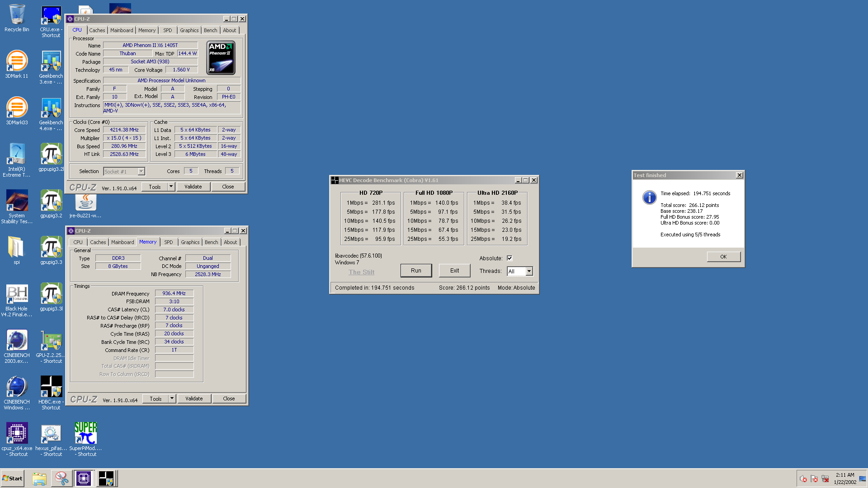Open the spi folder icon
Viewport: 868px width, 488px height.
pos(17,250)
